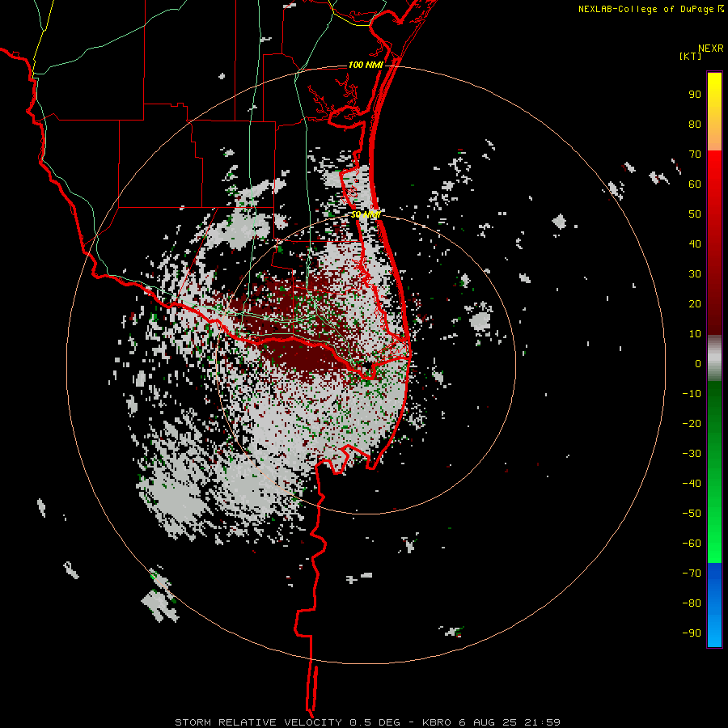
Task: Click the 50 tick label on the color scale
Action: [x=695, y=214]
